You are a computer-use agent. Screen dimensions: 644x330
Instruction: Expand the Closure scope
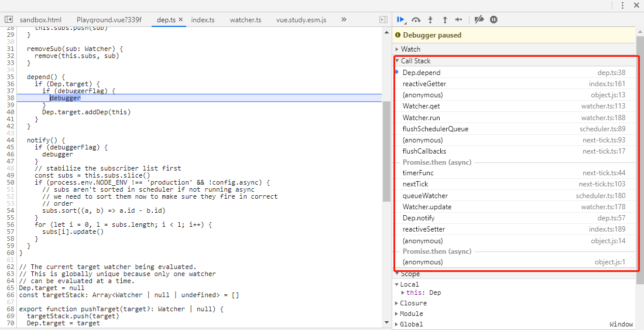tap(413, 303)
